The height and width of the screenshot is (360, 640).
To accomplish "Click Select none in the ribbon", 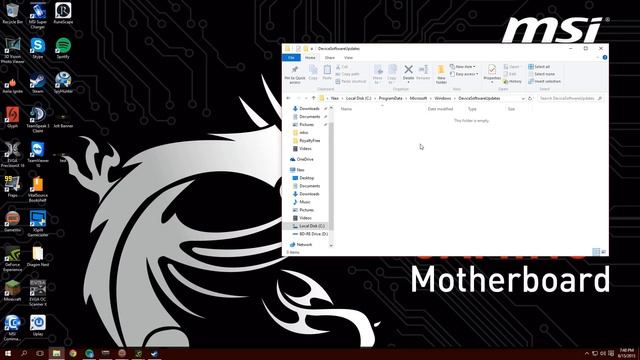I will coord(542,74).
